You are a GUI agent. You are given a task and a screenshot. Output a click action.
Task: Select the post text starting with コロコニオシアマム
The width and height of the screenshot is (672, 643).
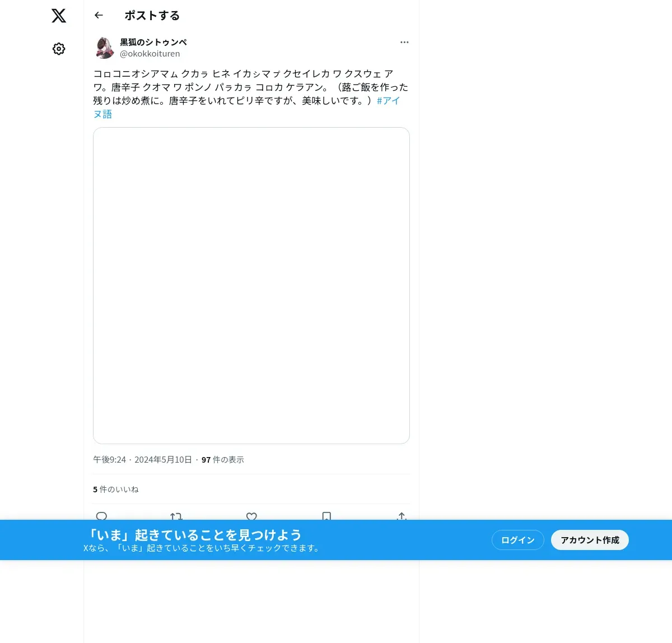251,94
